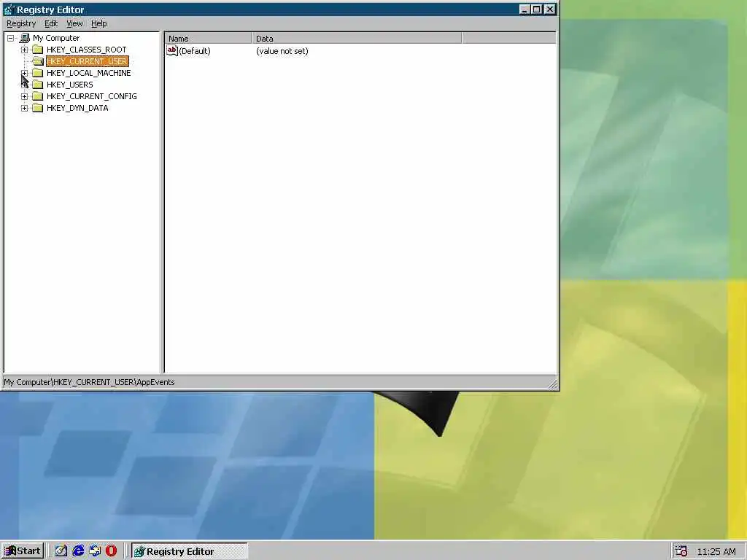Click the 11:25 AM taskbar clock
The height and width of the screenshot is (560, 747).
click(x=716, y=551)
